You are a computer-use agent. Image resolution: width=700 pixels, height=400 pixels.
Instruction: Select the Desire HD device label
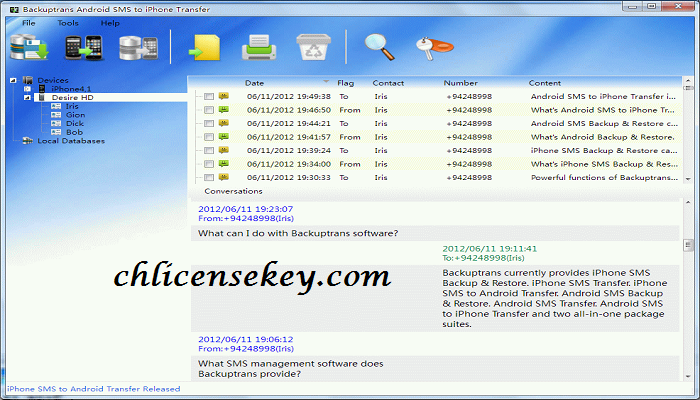pyautogui.click(x=72, y=97)
